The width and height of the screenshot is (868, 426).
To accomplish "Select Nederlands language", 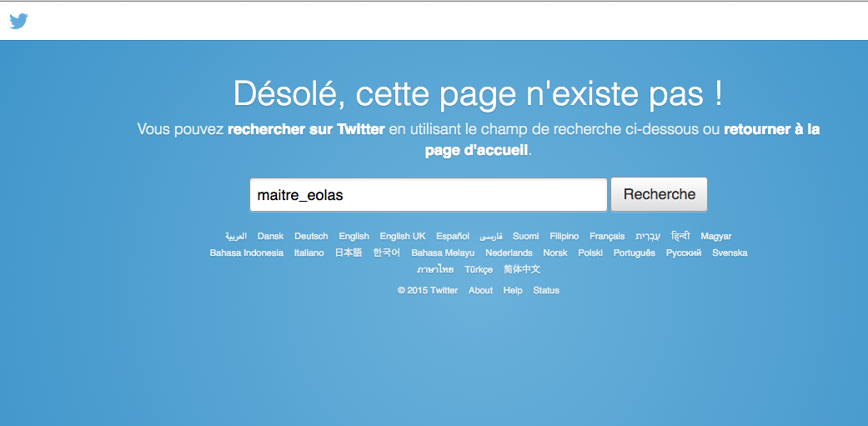I will 509,253.
